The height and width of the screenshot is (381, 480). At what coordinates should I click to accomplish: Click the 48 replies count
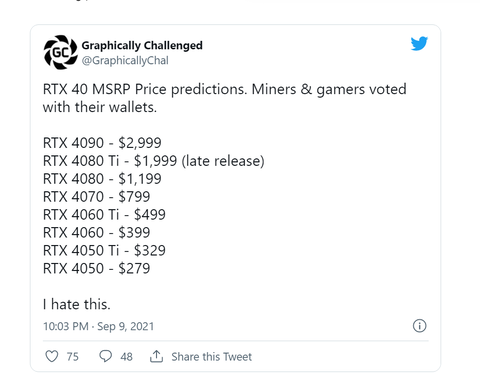(x=126, y=357)
